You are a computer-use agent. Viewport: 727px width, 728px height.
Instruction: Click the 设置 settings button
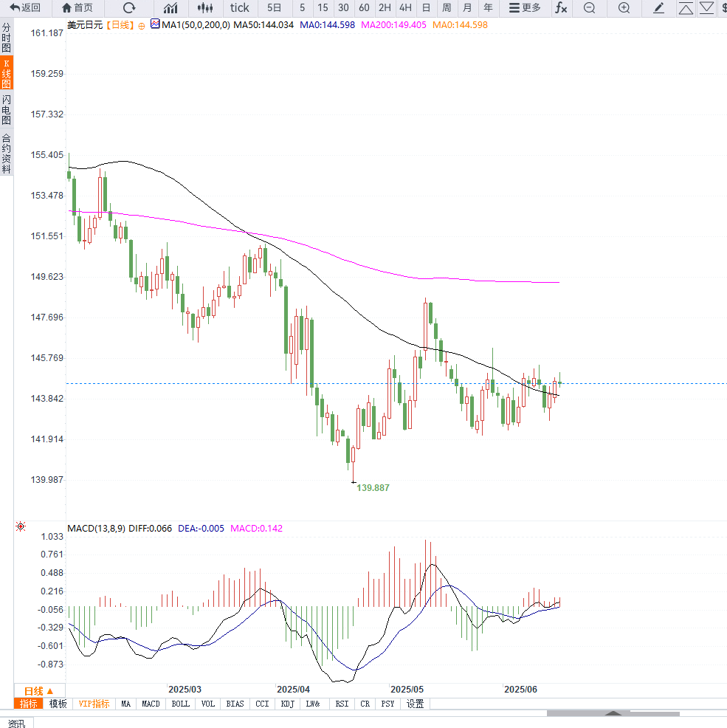pos(416,704)
